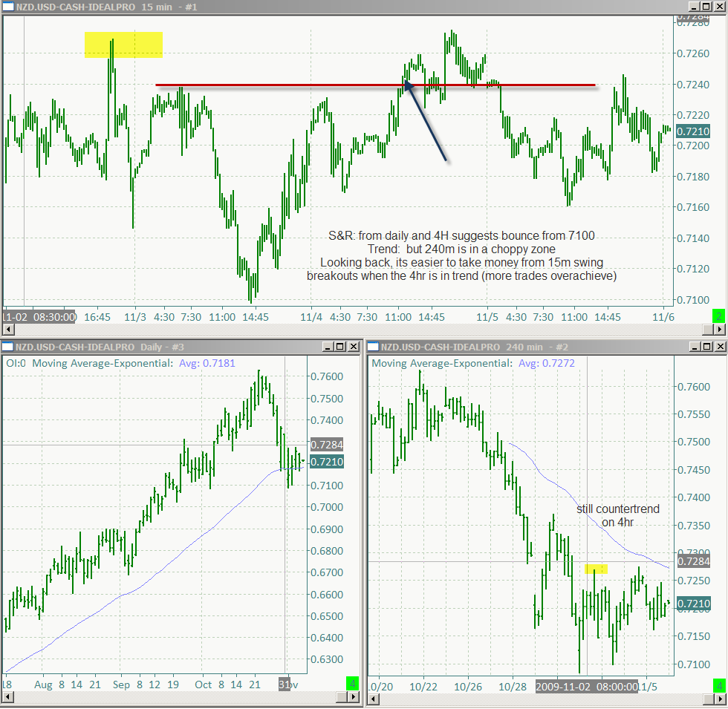Click the Daily chart window icon
Image resolution: width=728 pixels, height=709 pixels.
point(7,347)
